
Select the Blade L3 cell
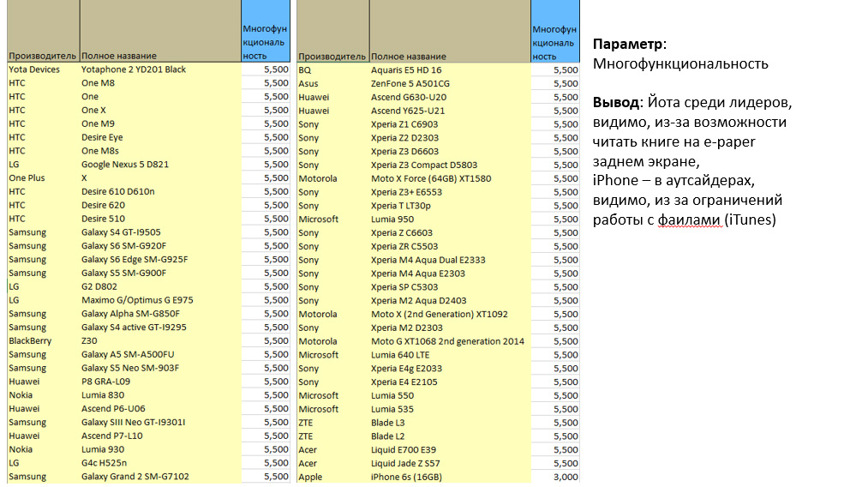(450, 423)
